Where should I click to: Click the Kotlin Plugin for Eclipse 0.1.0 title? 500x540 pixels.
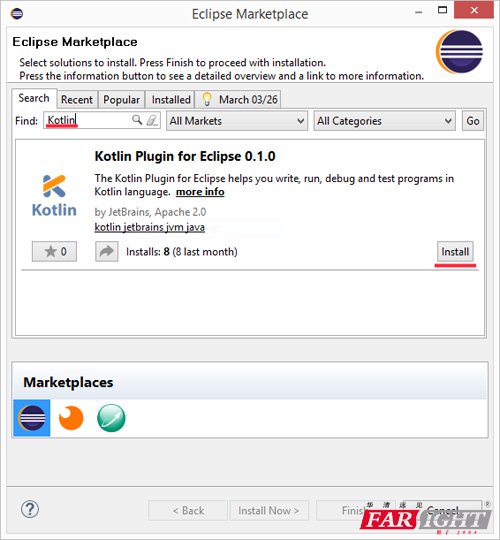coord(185,156)
